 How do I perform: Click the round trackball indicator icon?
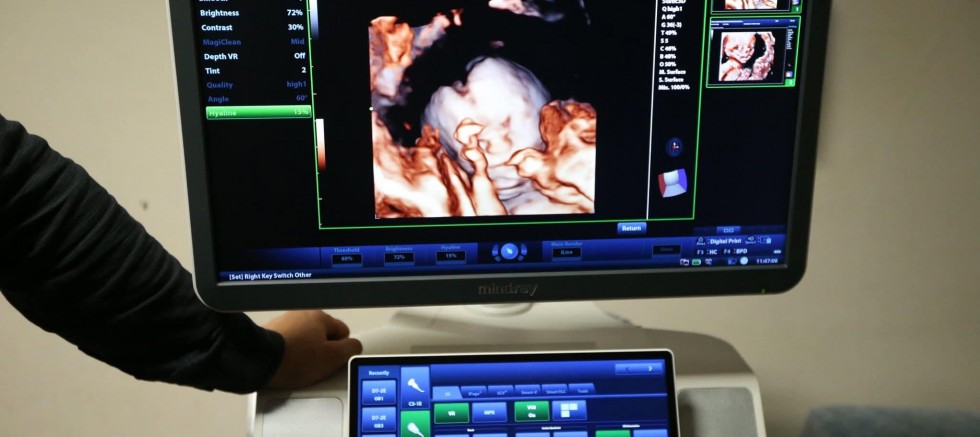click(509, 252)
